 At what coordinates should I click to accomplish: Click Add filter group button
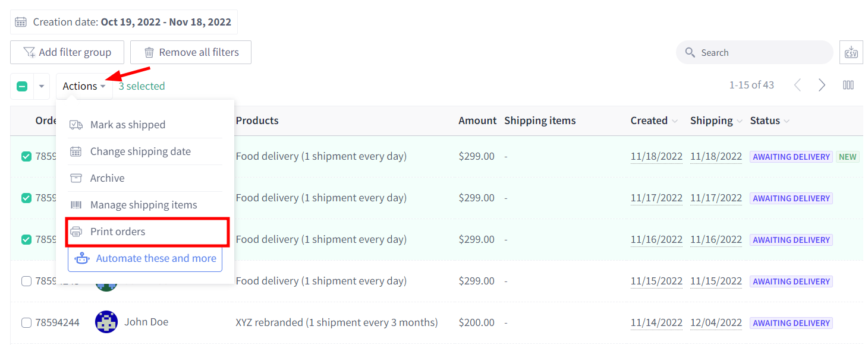67,52
